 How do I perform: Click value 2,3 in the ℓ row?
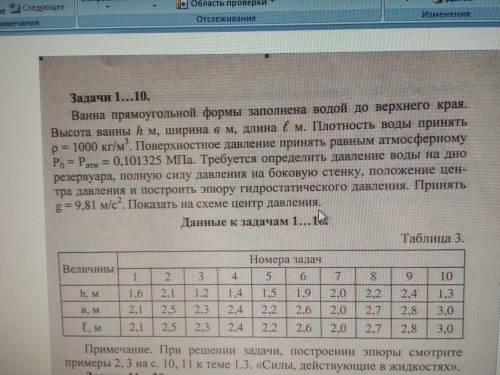[202, 327]
